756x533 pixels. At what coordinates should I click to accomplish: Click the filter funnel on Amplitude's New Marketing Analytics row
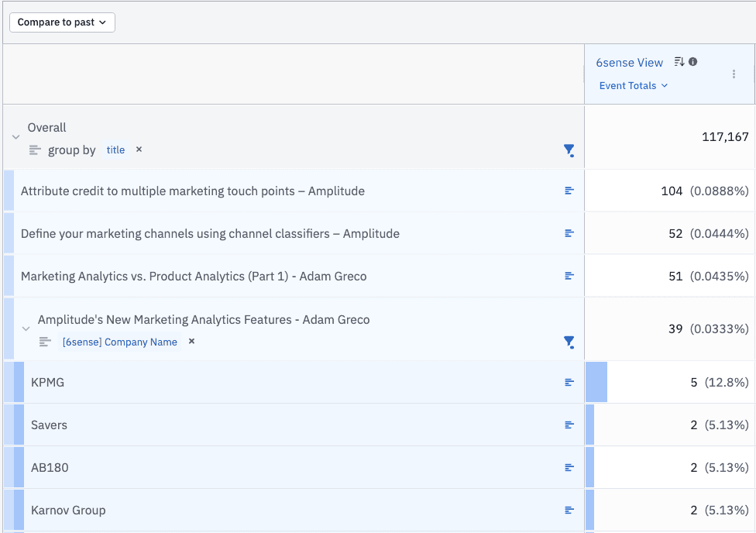click(x=569, y=342)
